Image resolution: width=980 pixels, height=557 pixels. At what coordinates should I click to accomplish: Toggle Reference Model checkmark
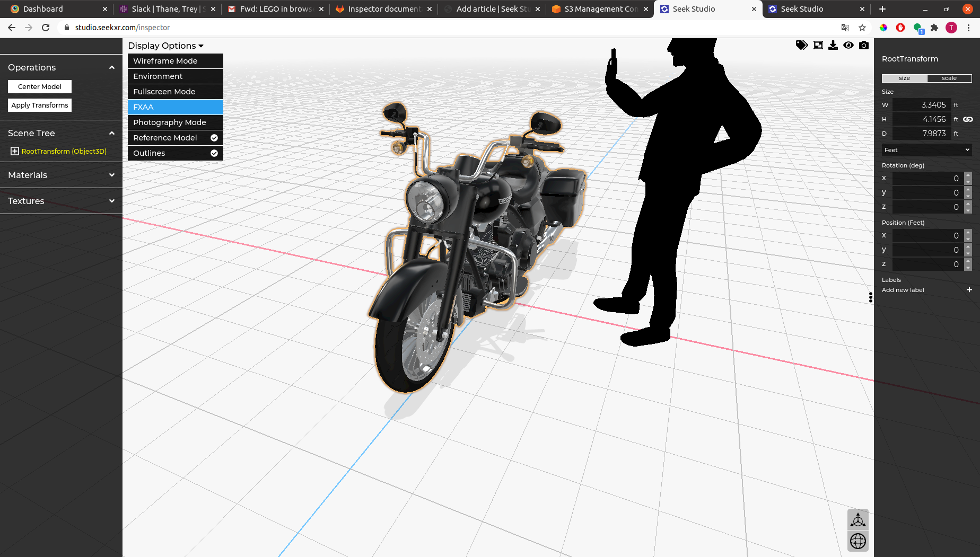click(214, 138)
